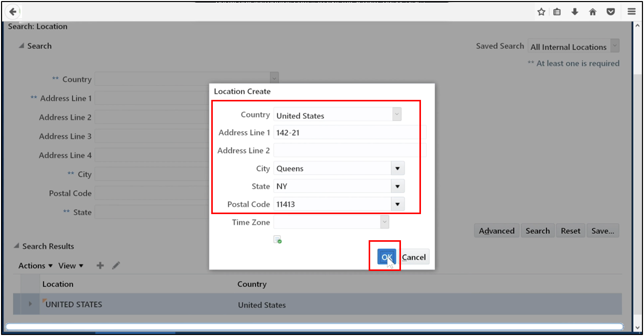Open the City dropdown in Location Create
Image resolution: width=644 pixels, height=336 pixels.
[397, 168]
